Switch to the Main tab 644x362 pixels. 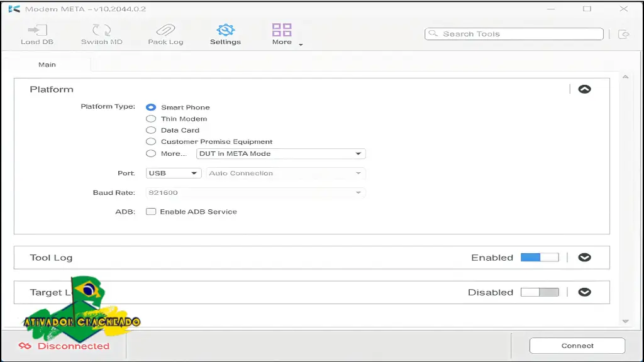[x=47, y=65]
